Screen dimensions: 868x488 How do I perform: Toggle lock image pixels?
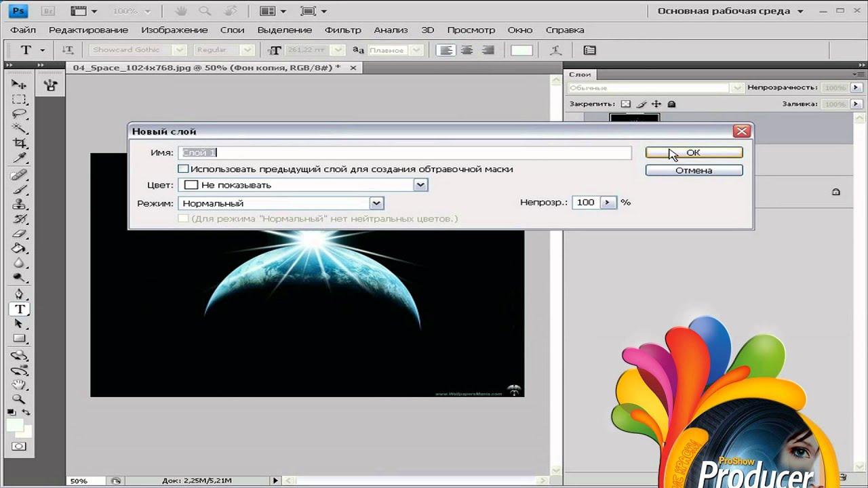tap(641, 104)
